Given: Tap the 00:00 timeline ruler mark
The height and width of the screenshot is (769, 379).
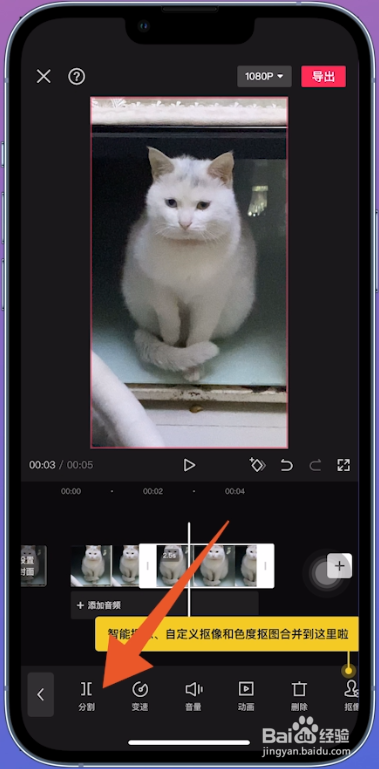Looking at the screenshot, I should pos(71,491).
